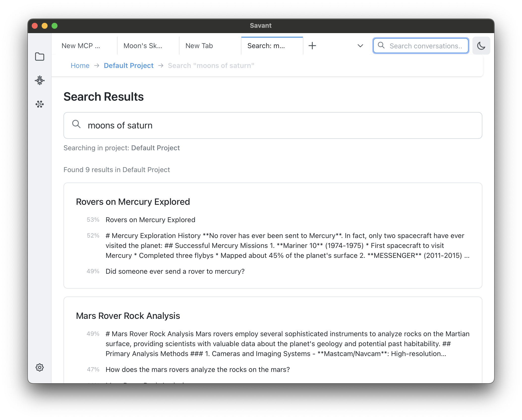Viewport: 522px width, 420px height.
Task: Switch to the New MCP tab
Action: click(81, 46)
